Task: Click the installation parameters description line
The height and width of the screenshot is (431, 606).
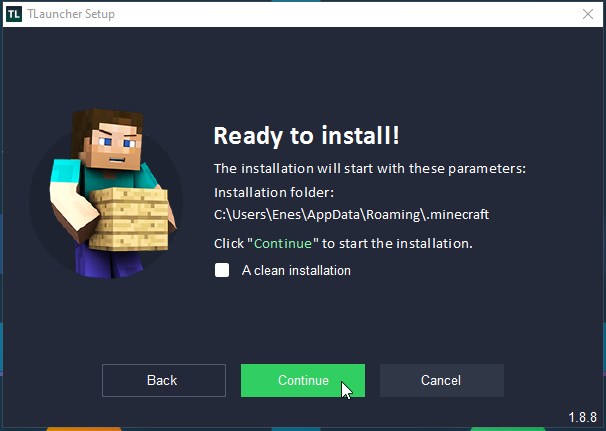Action: pyautogui.click(x=370, y=168)
